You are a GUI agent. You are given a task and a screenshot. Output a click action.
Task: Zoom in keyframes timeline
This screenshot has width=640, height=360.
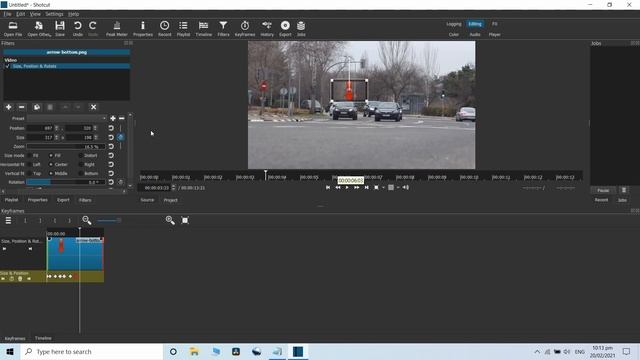point(170,220)
